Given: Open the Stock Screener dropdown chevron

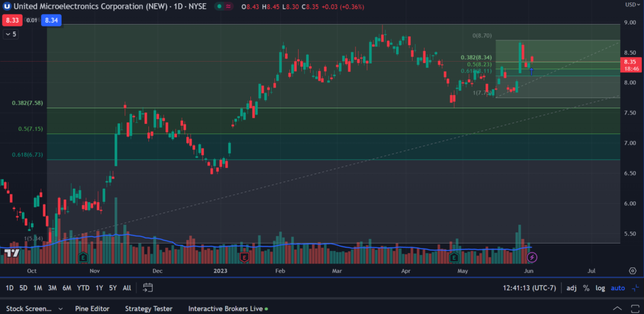Looking at the screenshot, I should [60, 309].
